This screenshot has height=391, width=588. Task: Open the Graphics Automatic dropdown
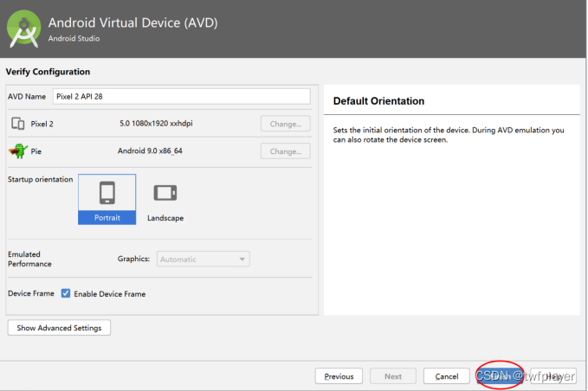coord(204,260)
